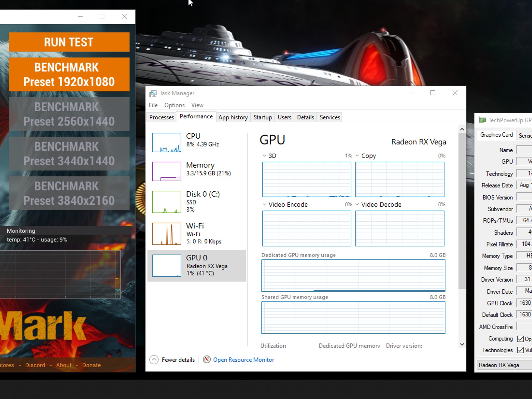The height and width of the screenshot is (399, 532).
Task: Select Benchmark Preset 3440x1440
Action: coord(69,154)
